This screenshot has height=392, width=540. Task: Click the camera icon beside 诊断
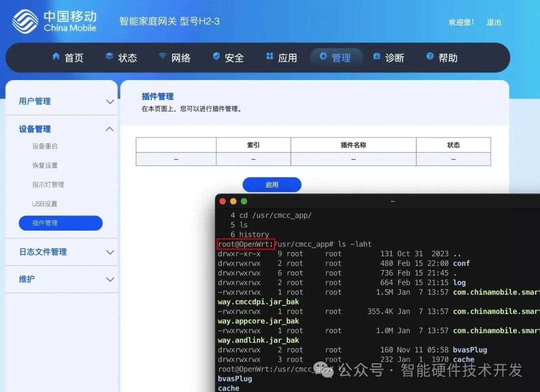coord(376,56)
